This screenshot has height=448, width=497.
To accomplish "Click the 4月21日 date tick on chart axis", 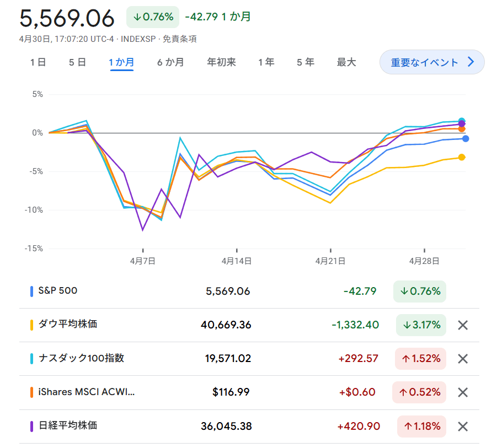I will click(330, 261).
